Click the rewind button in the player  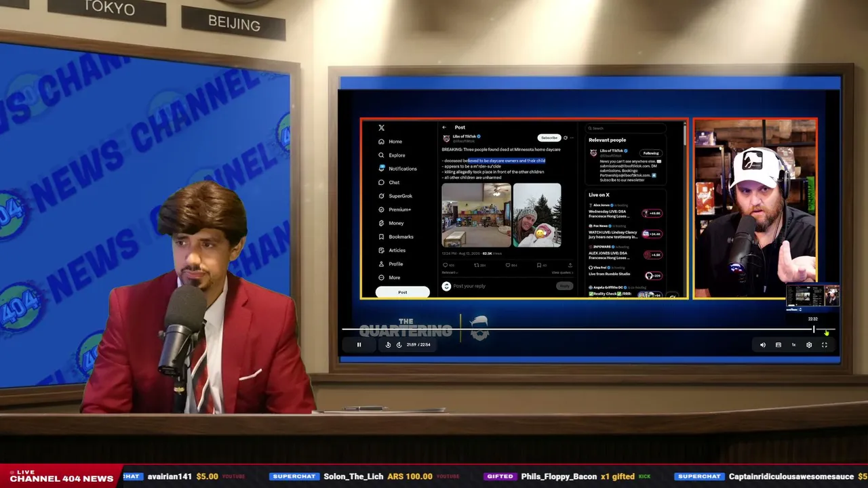(x=388, y=345)
